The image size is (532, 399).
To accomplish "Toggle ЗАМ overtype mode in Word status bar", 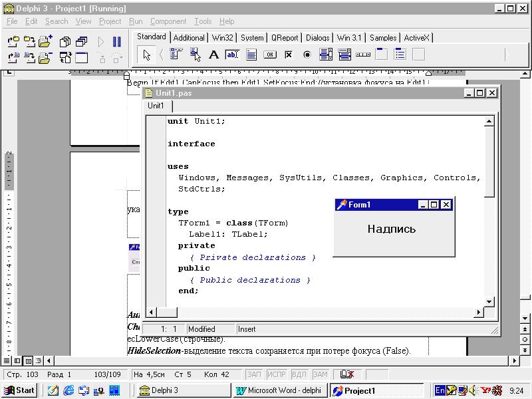I will coord(320,374).
